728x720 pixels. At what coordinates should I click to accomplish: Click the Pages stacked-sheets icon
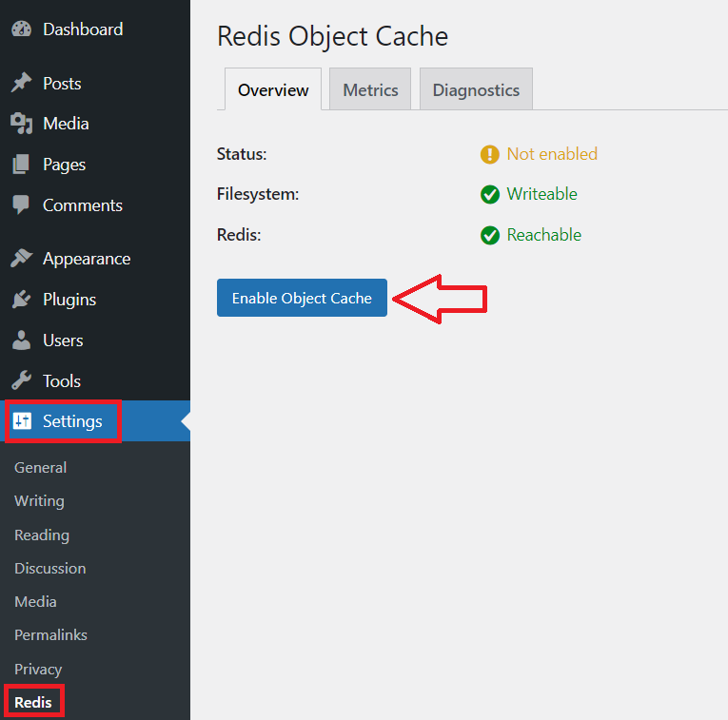pyautogui.click(x=21, y=165)
